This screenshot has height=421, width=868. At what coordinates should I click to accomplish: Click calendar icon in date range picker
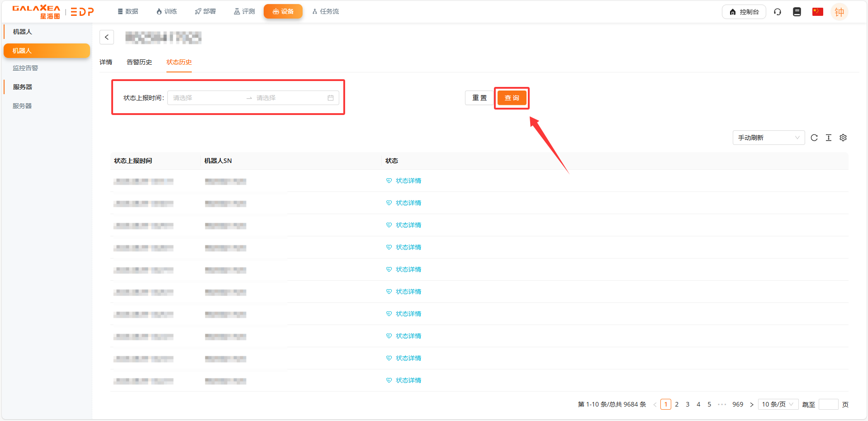331,98
